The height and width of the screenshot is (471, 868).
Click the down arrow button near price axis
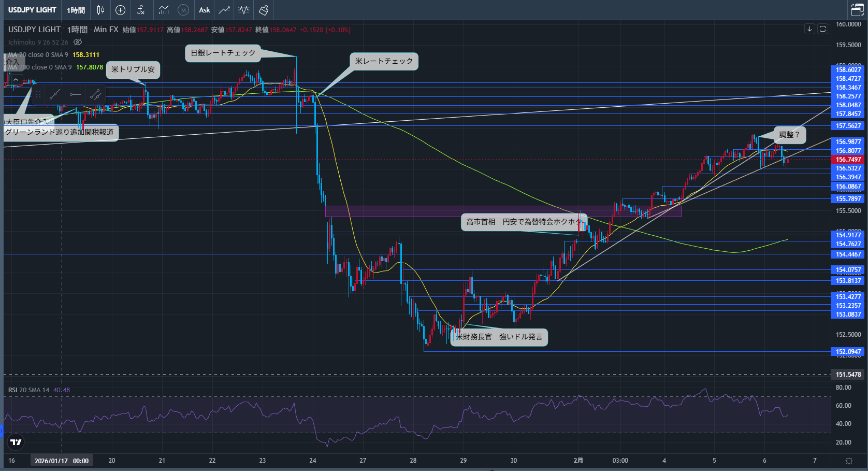809,29
